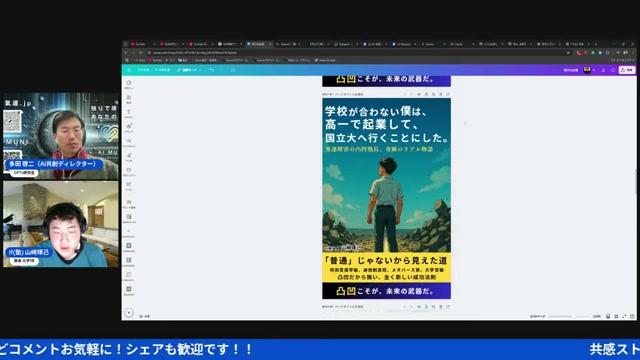Open the 素材 elements panel in sidebar
The height and width of the screenshot is (360, 640).
coord(129,99)
